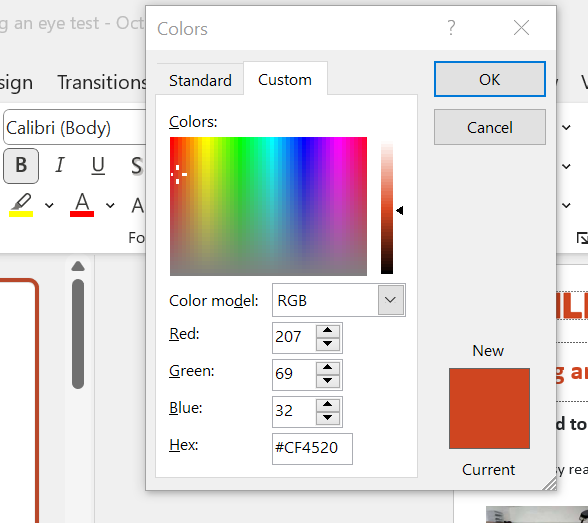Viewport: 588px width, 523px height.
Task: Open the Transitions ribbon tab
Action: tap(102, 82)
